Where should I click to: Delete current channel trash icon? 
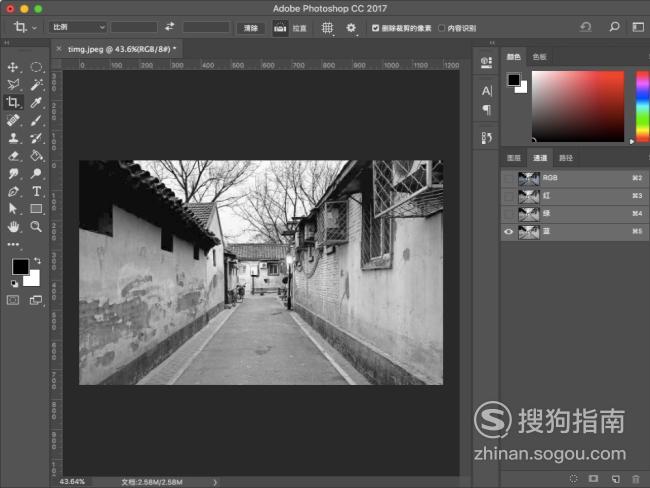tap(636, 479)
